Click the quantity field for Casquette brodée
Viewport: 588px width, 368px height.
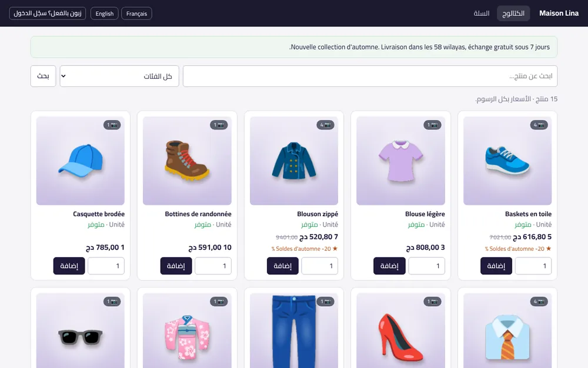tap(106, 266)
